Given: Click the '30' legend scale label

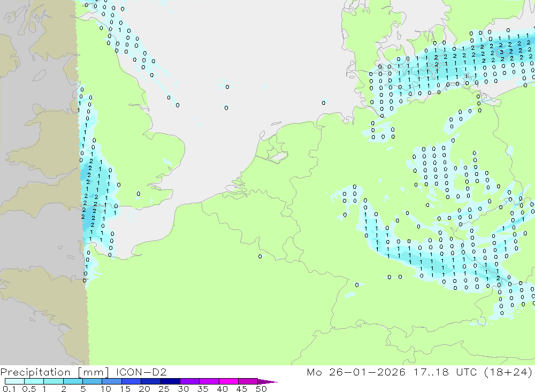Looking at the screenshot, I should (183, 389).
